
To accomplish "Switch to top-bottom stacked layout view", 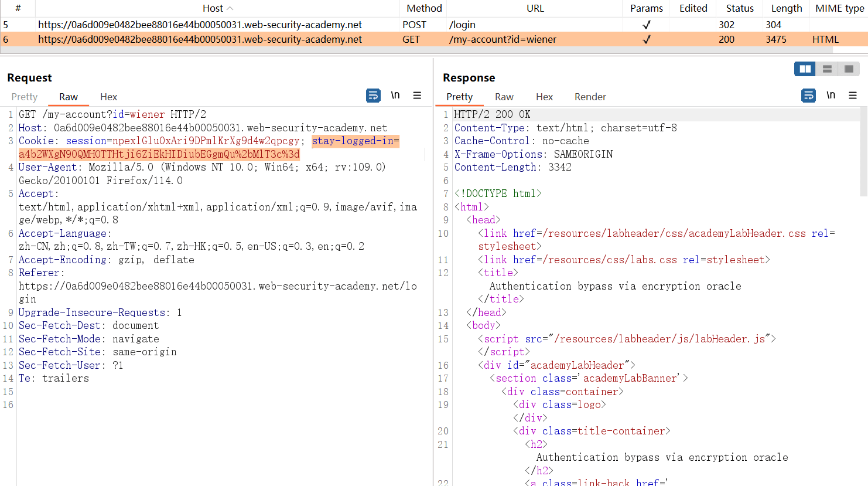I will [x=827, y=69].
